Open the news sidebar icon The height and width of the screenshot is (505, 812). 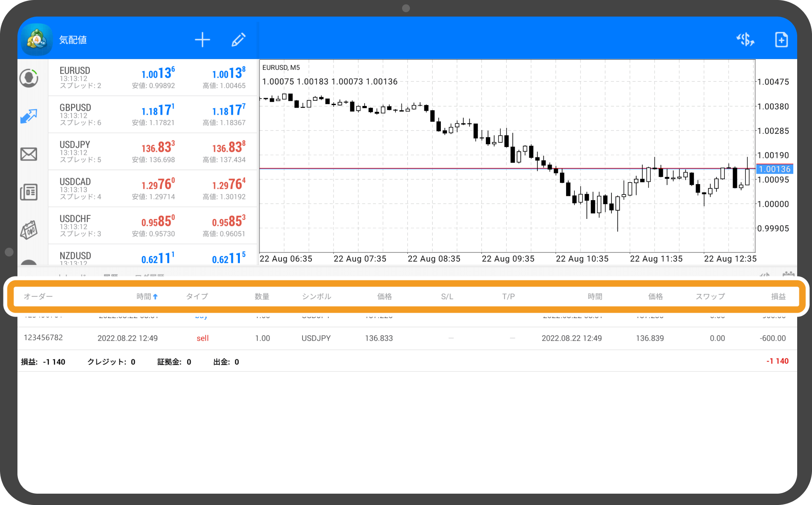[29, 192]
